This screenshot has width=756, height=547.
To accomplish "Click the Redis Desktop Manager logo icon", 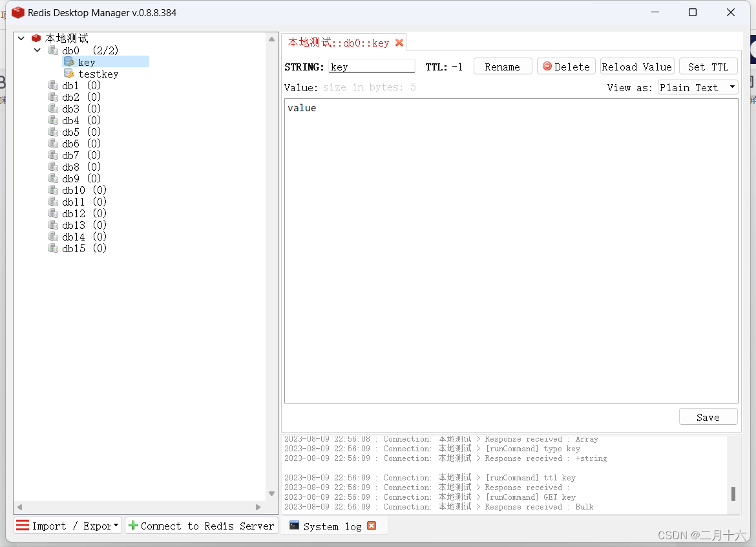I will [18, 12].
